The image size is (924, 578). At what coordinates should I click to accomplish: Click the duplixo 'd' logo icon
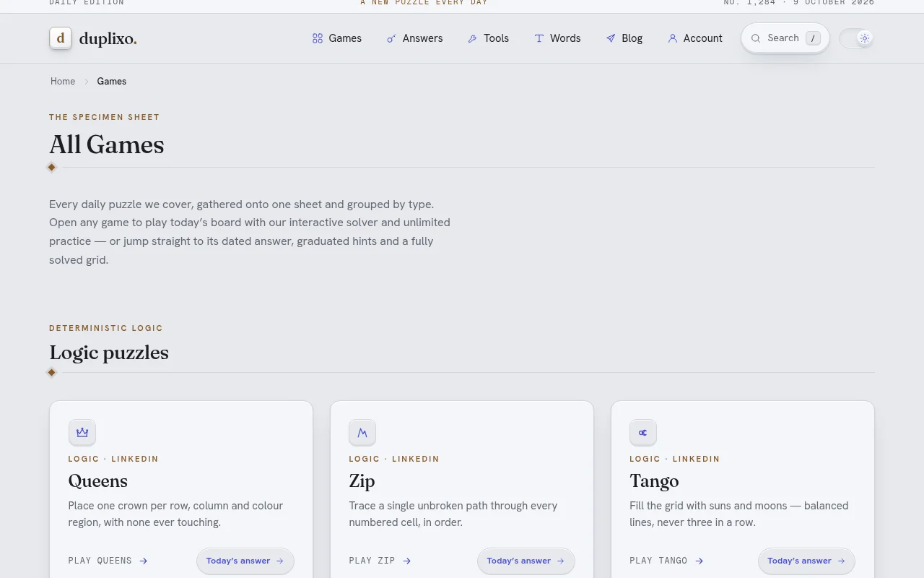click(x=61, y=38)
